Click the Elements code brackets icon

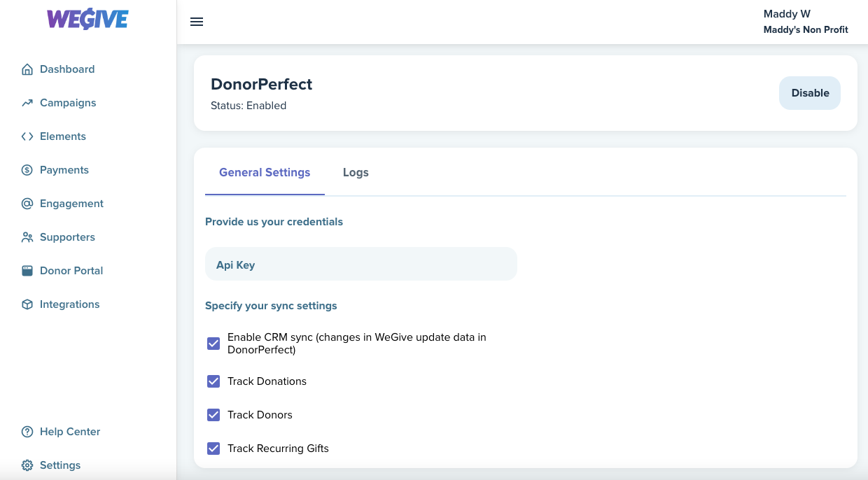27,136
